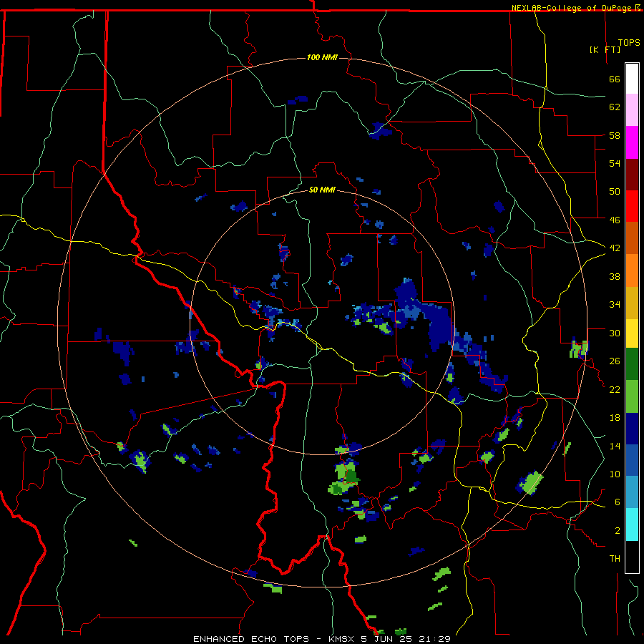Select the "2" legend value
This screenshot has height=644, width=644.
click(x=618, y=531)
